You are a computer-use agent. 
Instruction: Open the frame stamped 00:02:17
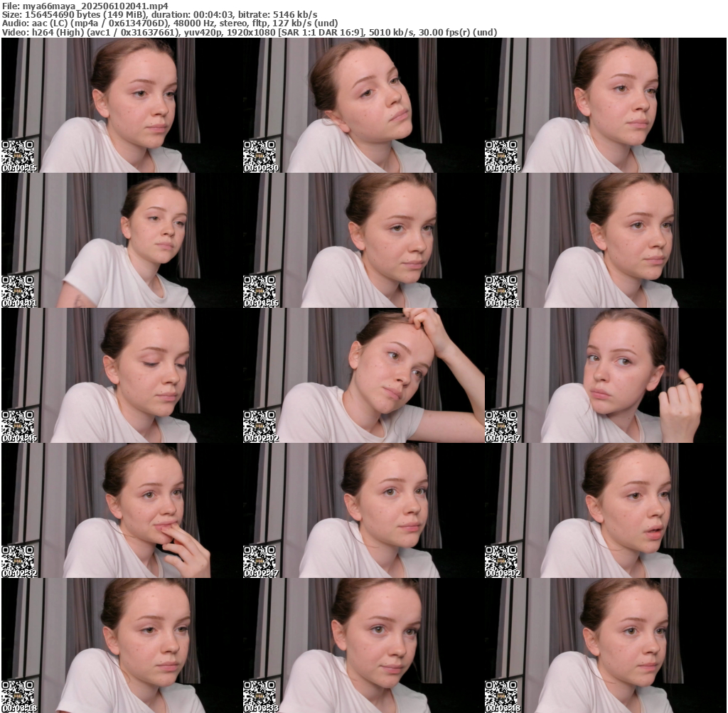[x=606, y=375]
